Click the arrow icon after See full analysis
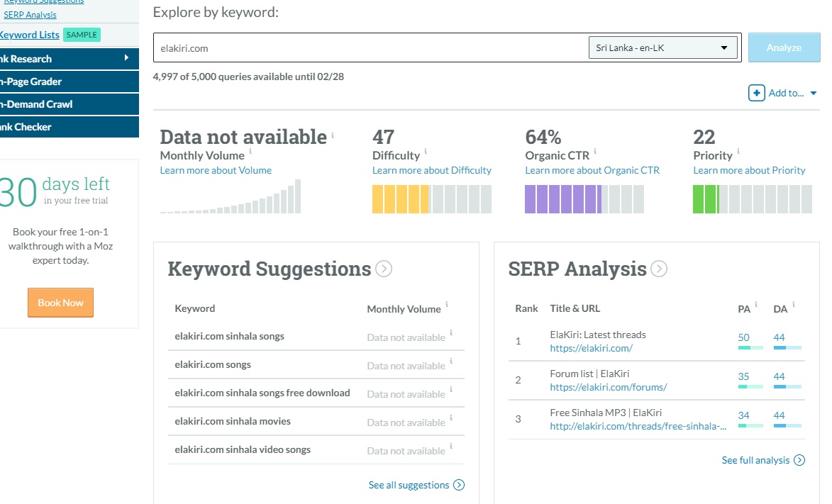The height and width of the screenshot is (504, 832). pyautogui.click(x=799, y=460)
